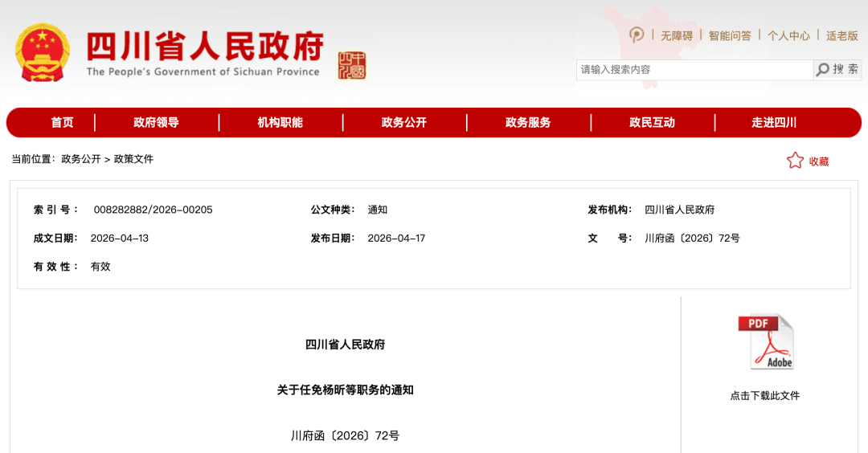This screenshot has width=868, height=453.
Task: Open 走进四川 navigation menu
Action: [774, 123]
